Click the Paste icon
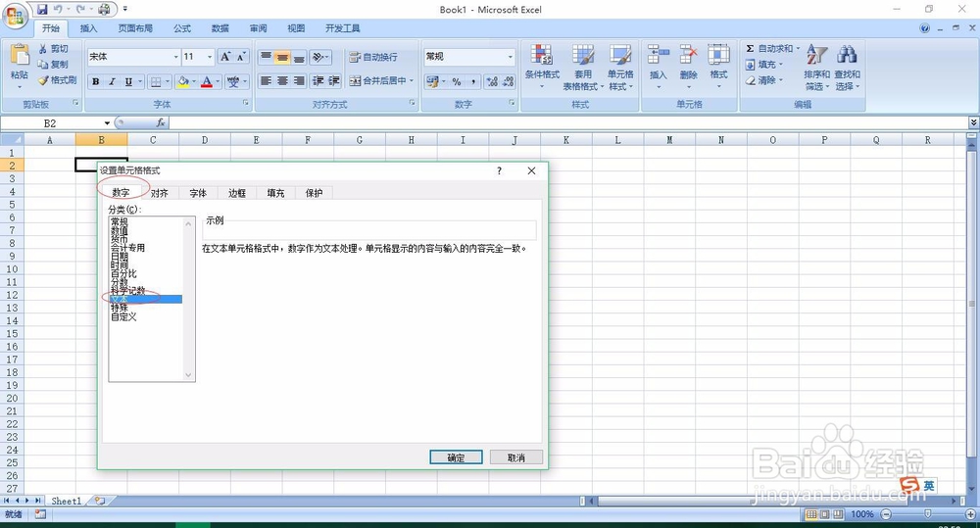Image resolution: width=980 pixels, height=528 pixels. [x=20, y=56]
